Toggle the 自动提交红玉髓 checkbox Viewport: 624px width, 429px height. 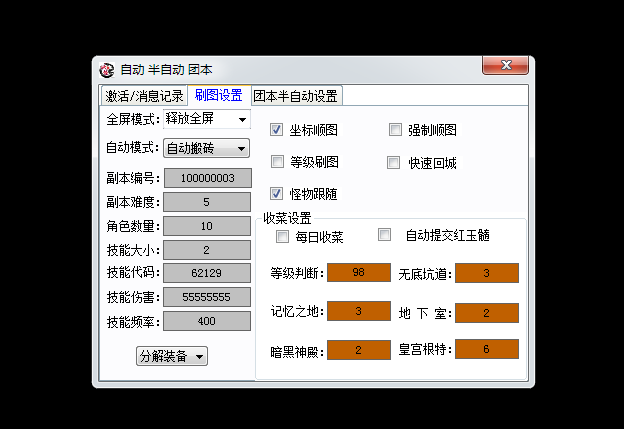click(x=384, y=235)
